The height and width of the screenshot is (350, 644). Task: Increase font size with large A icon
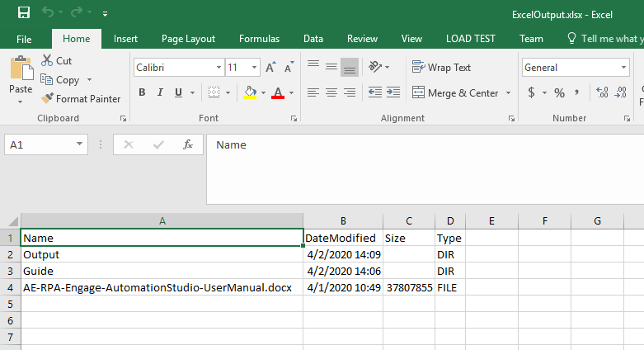click(270, 68)
